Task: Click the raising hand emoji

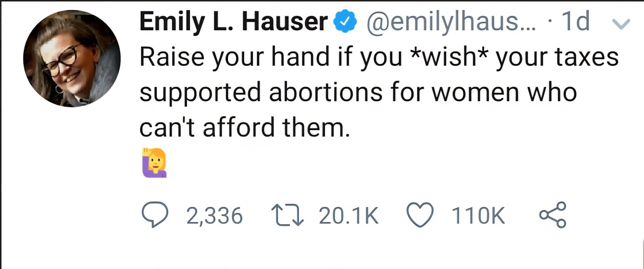Action: (x=154, y=163)
